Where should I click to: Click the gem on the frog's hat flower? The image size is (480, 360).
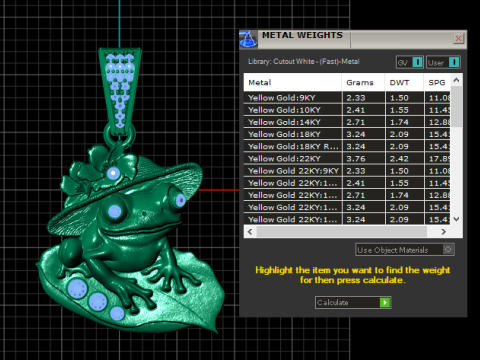click(x=113, y=173)
